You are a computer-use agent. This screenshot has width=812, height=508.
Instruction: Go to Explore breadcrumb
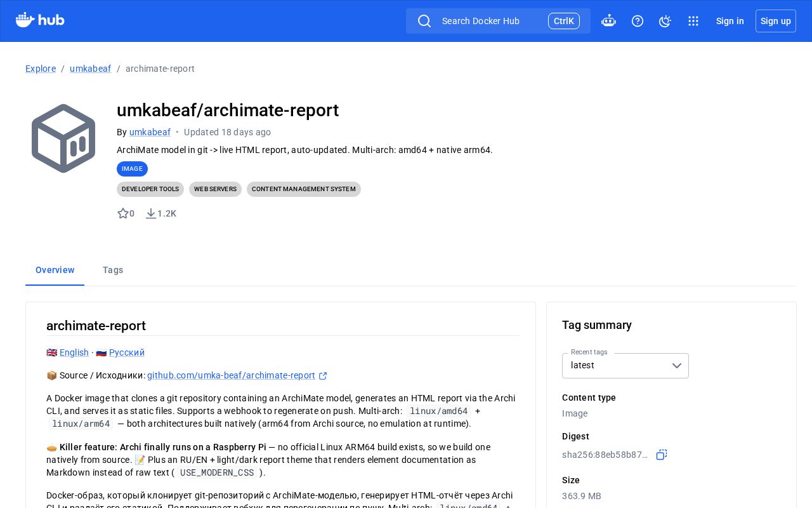tap(41, 69)
